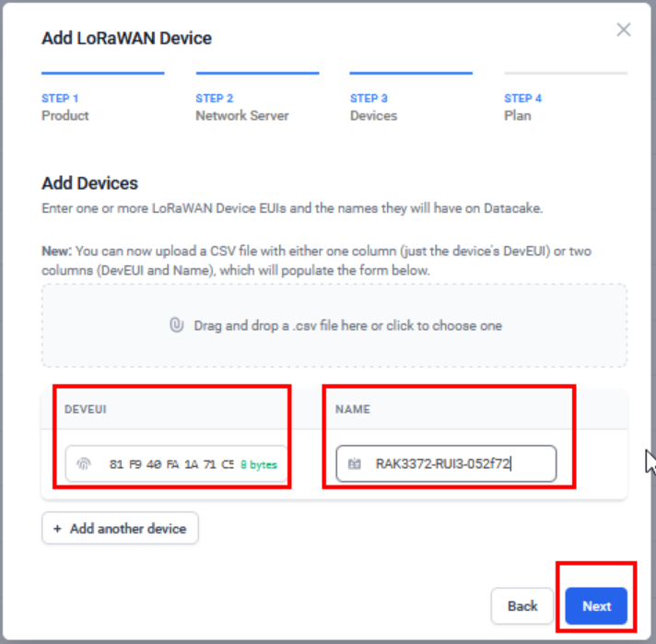The width and height of the screenshot is (656, 644).
Task: Click the NAME column header
Action: 353,409
